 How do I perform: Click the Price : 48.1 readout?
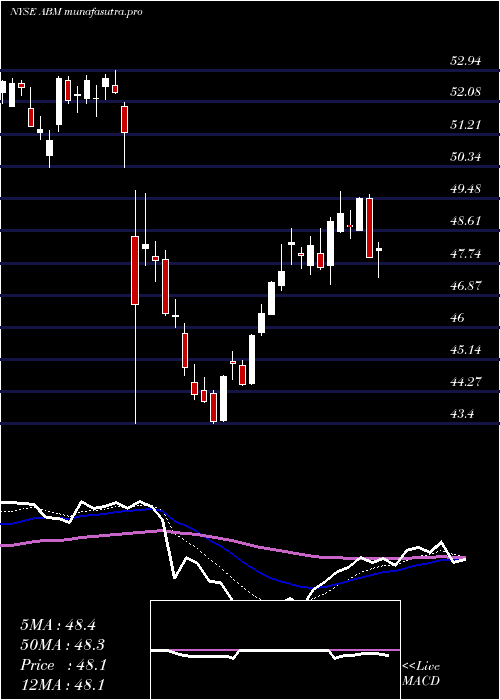[63, 665]
